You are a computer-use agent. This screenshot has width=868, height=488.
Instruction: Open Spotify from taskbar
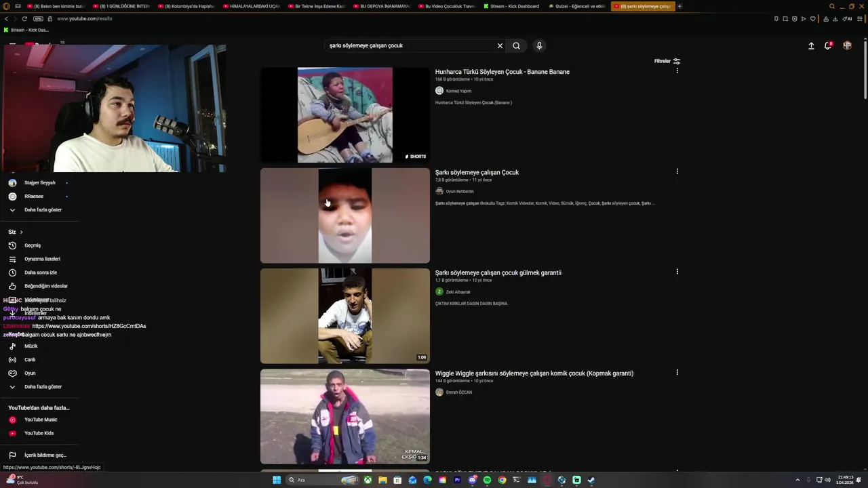[x=487, y=480]
